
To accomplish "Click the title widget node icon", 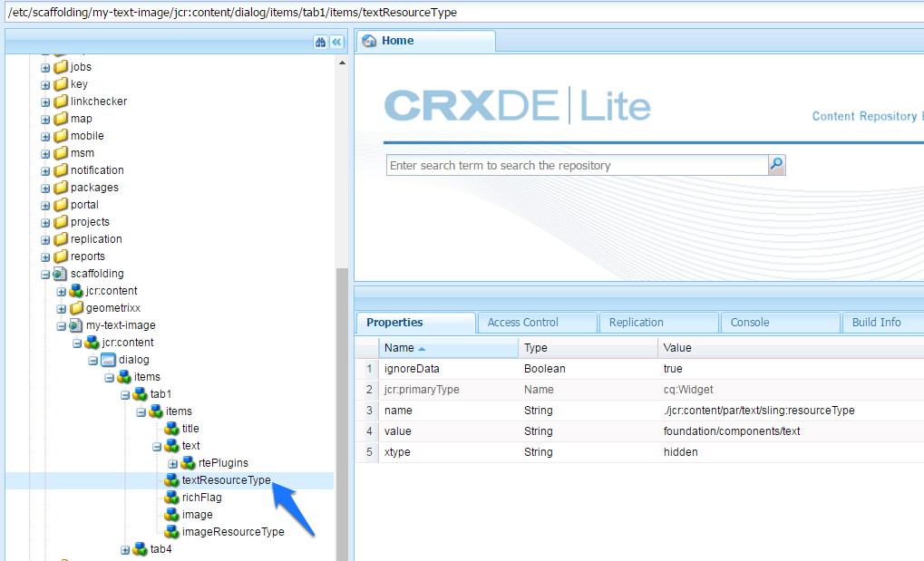I will click(171, 429).
